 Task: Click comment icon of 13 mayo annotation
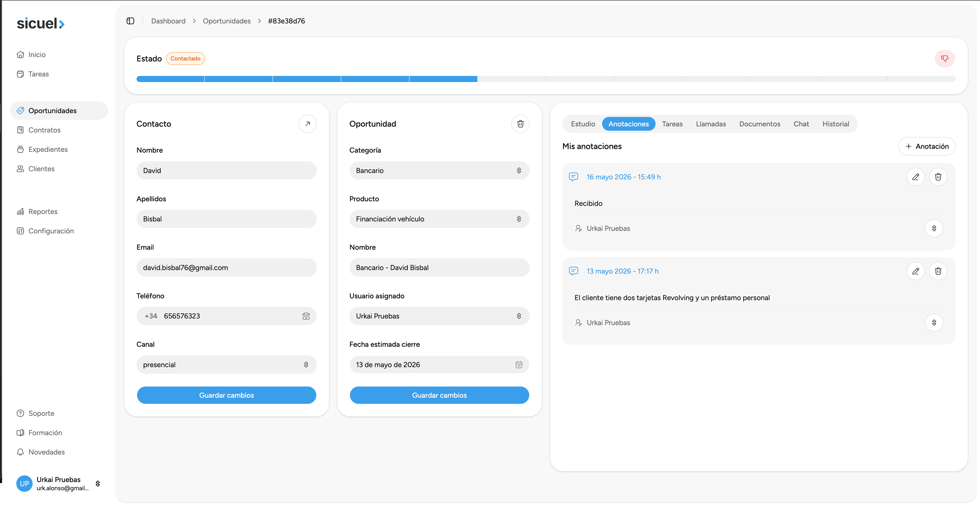pos(573,271)
